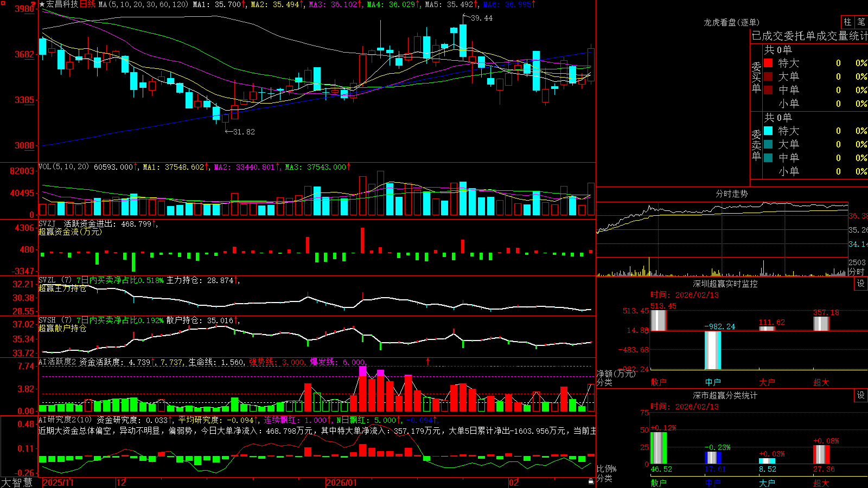Click the 超赢主力持仓 label
This screenshot has width=868, height=488.
pos(62,288)
